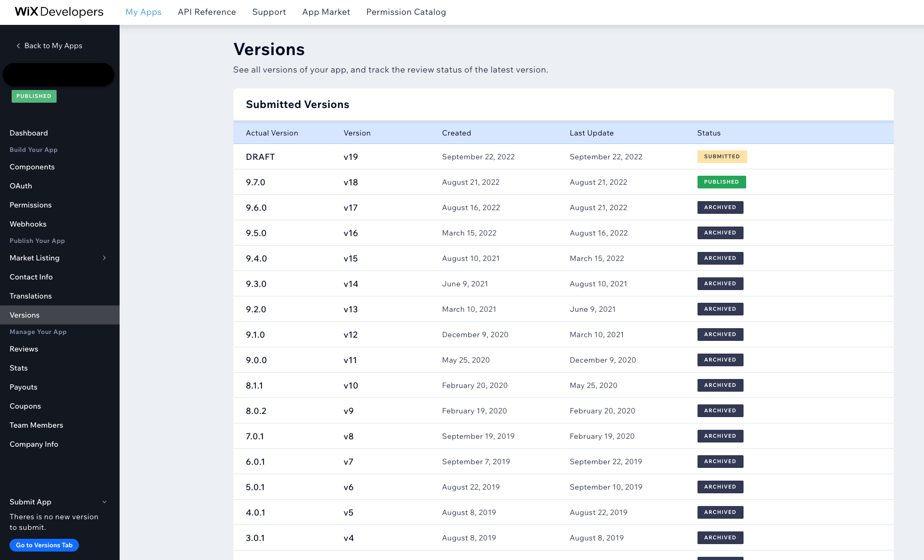Select the 8.0.2 version cell
The height and width of the screenshot is (560, 924).
click(x=256, y=411)
